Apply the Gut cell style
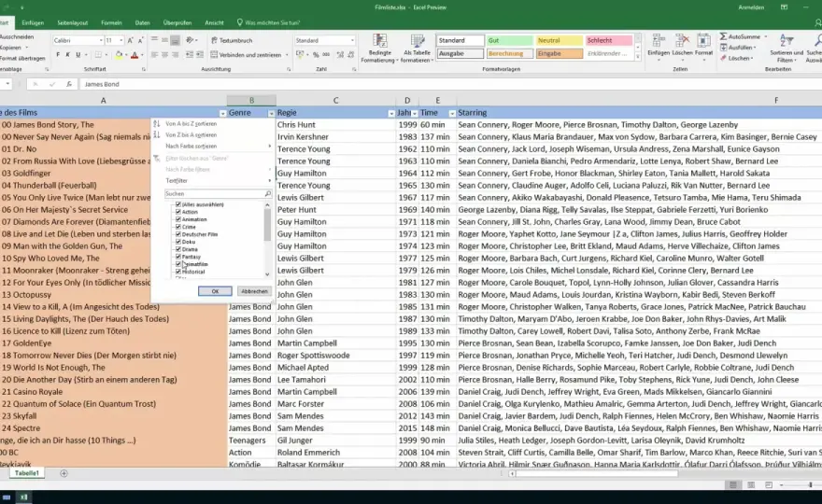The image size is (822, 504). 509,40
